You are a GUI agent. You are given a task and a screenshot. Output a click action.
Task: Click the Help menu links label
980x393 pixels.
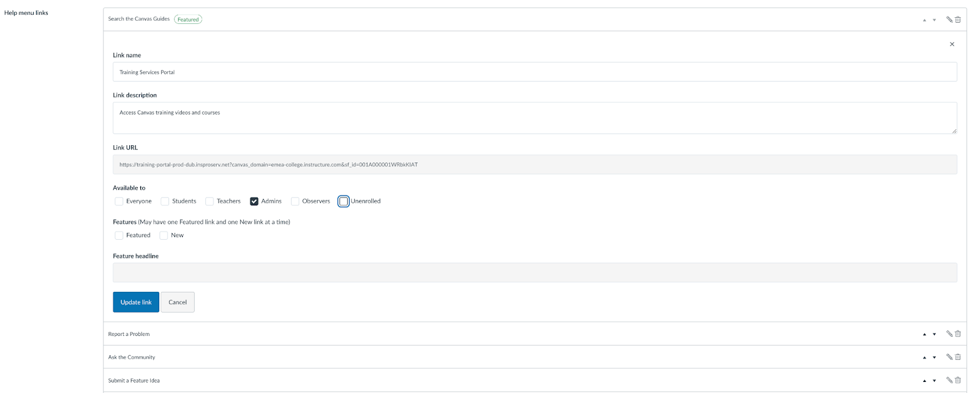[26, 13]
